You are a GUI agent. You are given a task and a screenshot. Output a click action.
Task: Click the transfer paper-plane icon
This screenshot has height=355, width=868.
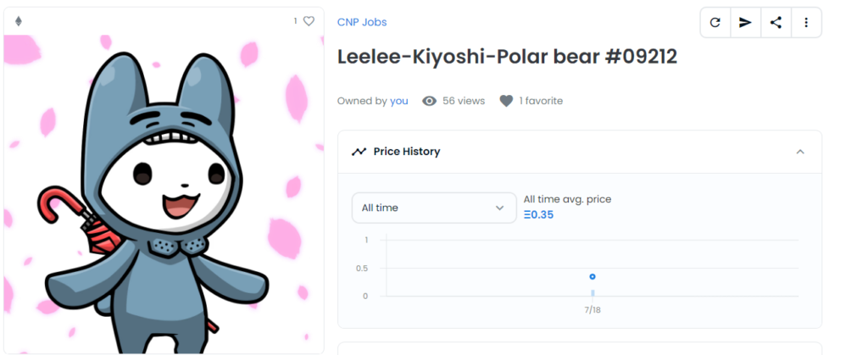tap(746, 23)
